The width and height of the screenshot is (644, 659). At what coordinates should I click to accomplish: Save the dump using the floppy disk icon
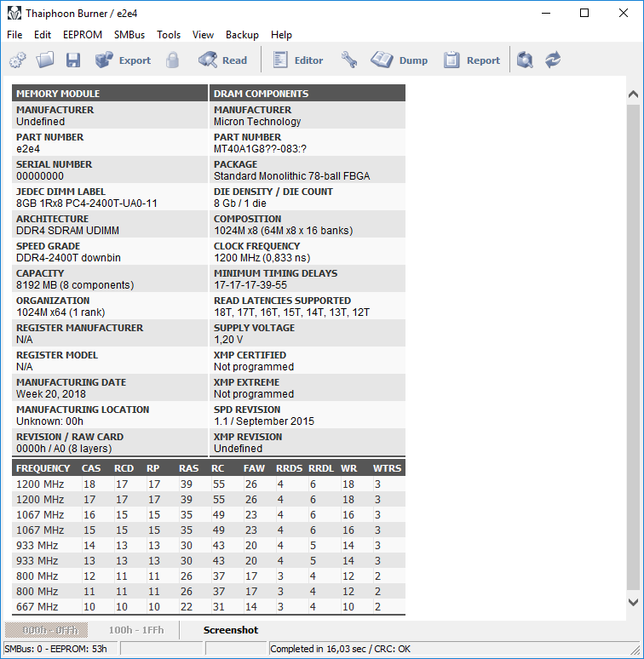[72, 60]
